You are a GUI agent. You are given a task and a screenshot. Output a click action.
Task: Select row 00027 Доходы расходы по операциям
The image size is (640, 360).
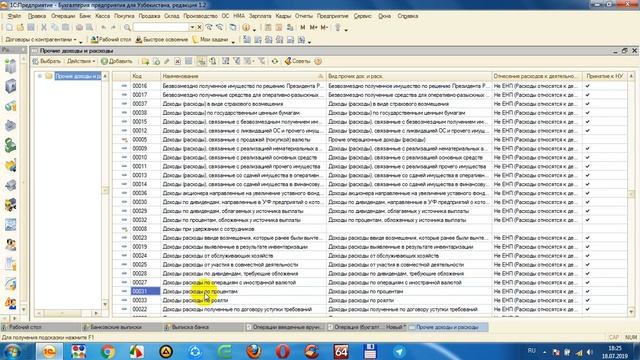[370, 282]
